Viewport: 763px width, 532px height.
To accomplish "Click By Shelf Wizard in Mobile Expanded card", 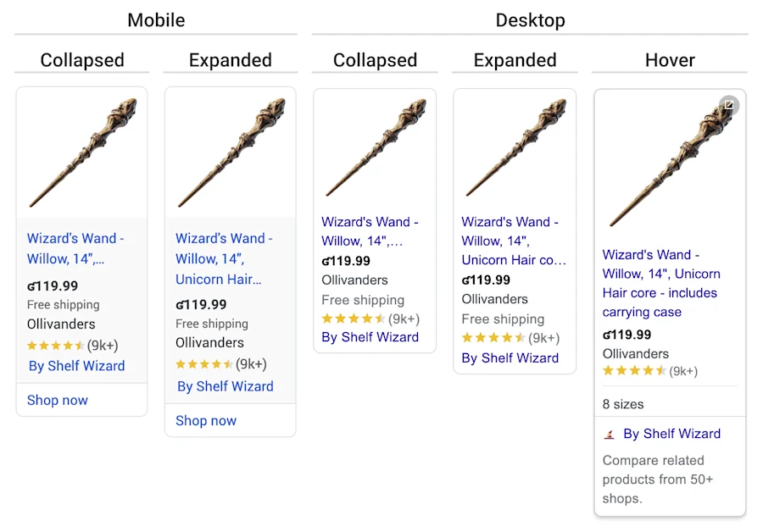I will coord(225,386).
